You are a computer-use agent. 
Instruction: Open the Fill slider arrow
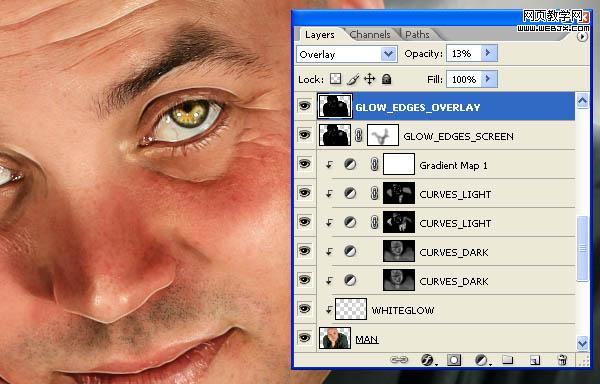[x=488, y=79]
